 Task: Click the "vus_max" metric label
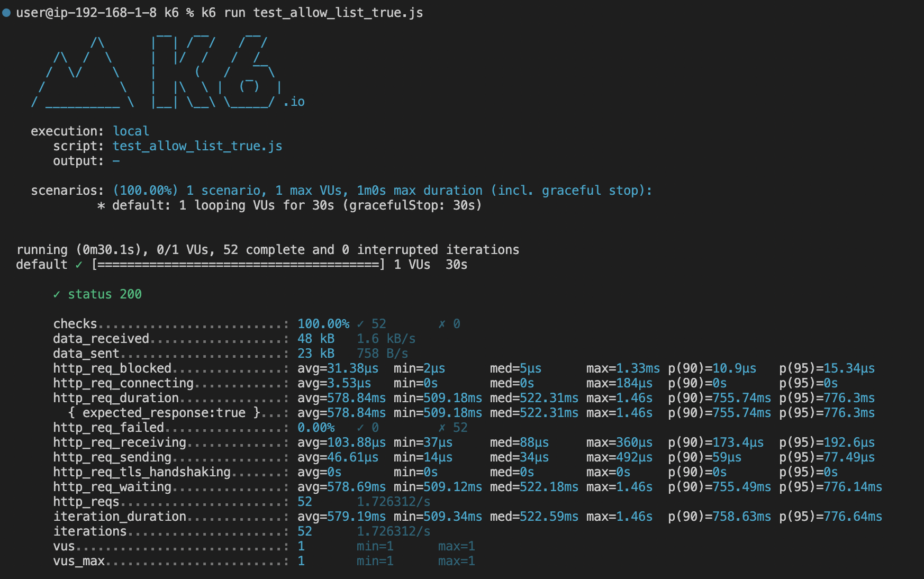[x=79, y=561]
